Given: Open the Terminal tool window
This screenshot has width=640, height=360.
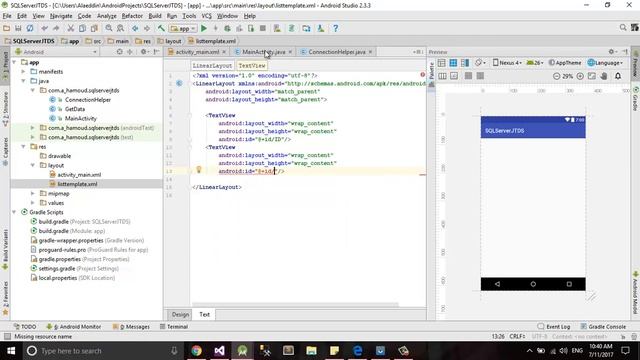Looking at the screenshot, I should [x=174, y=327].
